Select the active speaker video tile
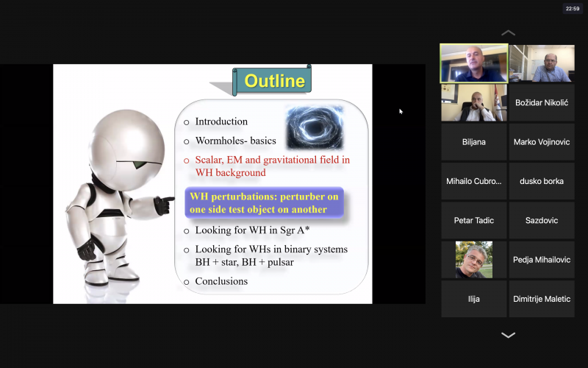The height and width of the screenshot is (368, 588). [x=474, y=63]
